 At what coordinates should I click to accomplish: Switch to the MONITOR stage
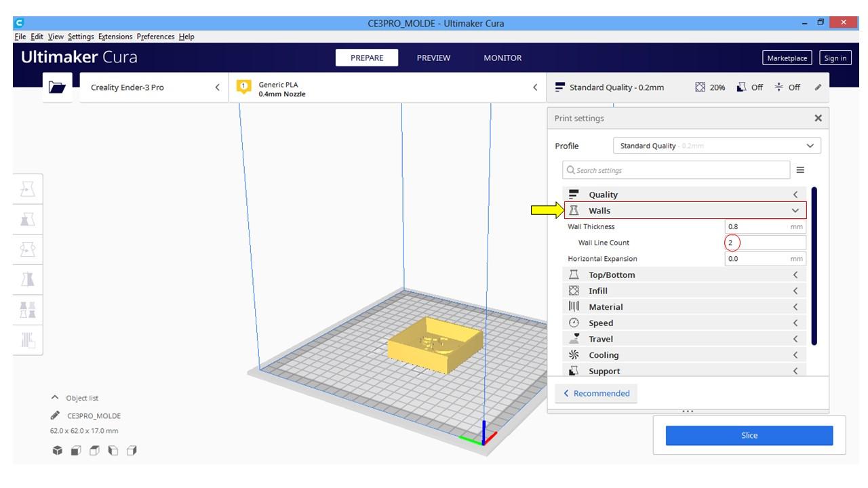[502, 58]
